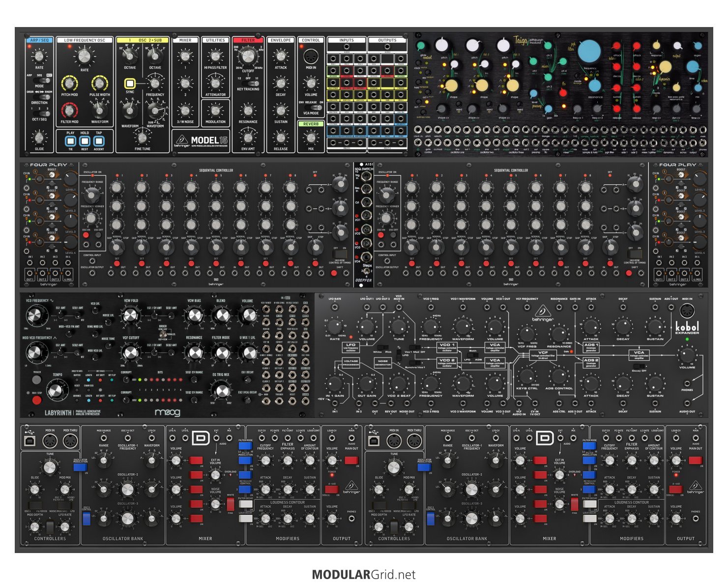The height and width of the screenshot is (585, 728).
Task: Open the MODULARGrid.net link
Action: 364,575
